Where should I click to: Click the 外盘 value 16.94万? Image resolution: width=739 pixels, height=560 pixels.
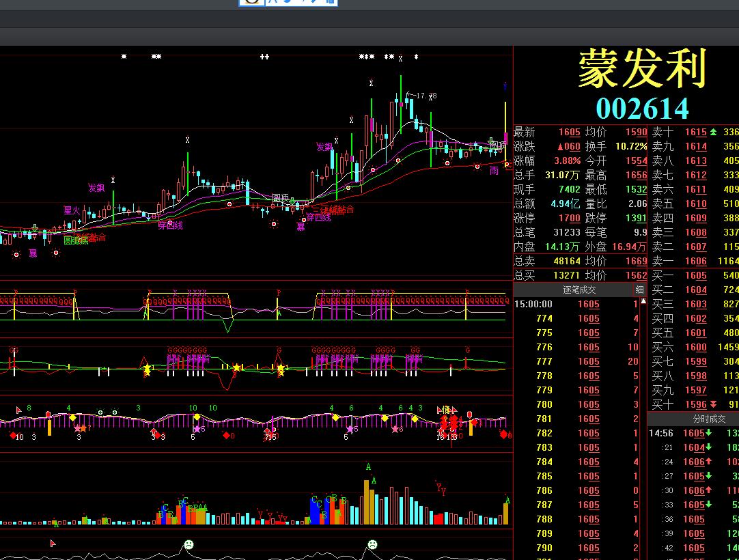click(x=630, y=247)
